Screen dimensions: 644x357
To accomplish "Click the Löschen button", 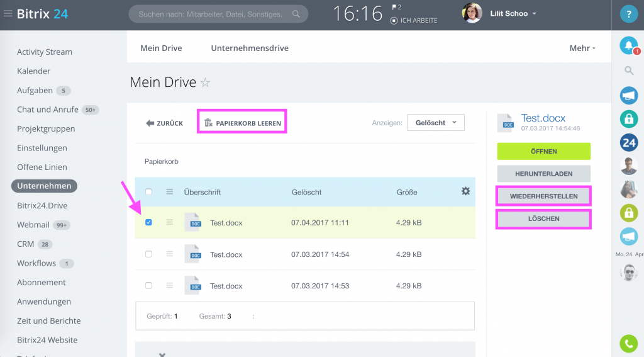I will (544, 218).
